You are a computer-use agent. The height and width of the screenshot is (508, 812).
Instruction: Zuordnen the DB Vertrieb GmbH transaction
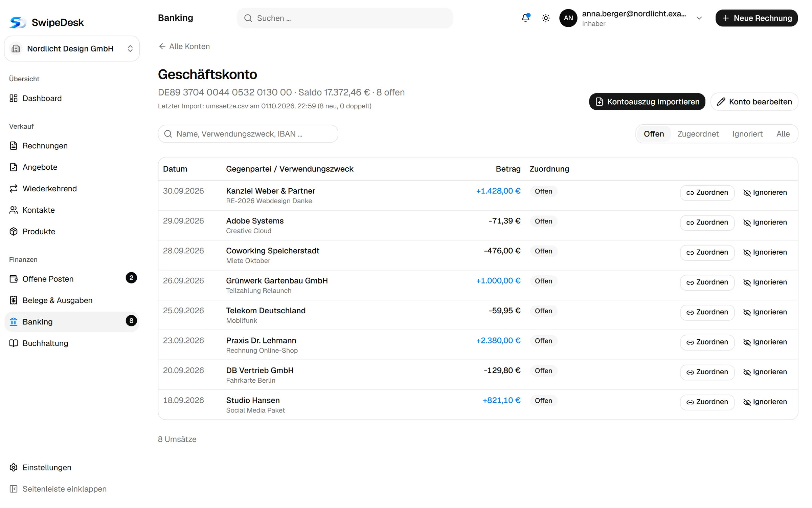[x=707, y=372]
